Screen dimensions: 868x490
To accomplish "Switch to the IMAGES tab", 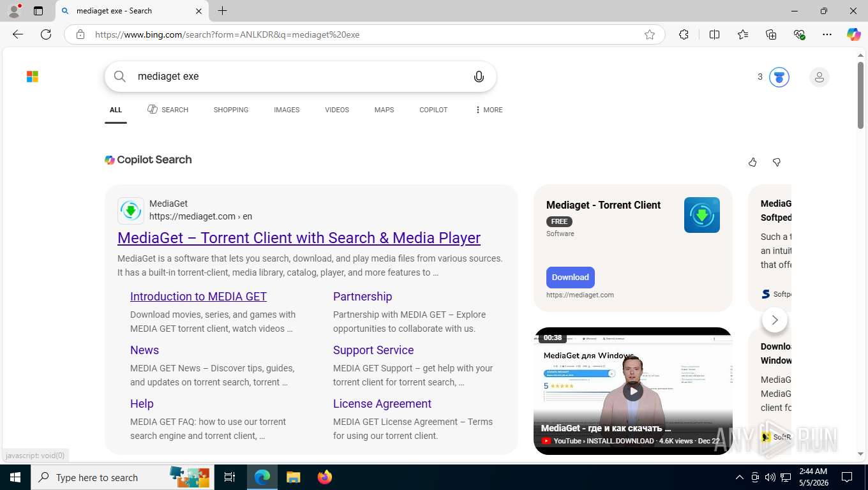I will (x=287, y=110).
